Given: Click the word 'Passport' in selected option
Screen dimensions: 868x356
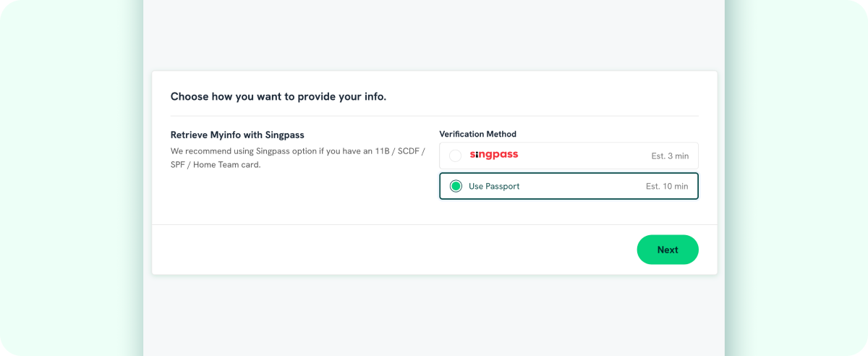Looking at the screenshot, I should [503, 186].
